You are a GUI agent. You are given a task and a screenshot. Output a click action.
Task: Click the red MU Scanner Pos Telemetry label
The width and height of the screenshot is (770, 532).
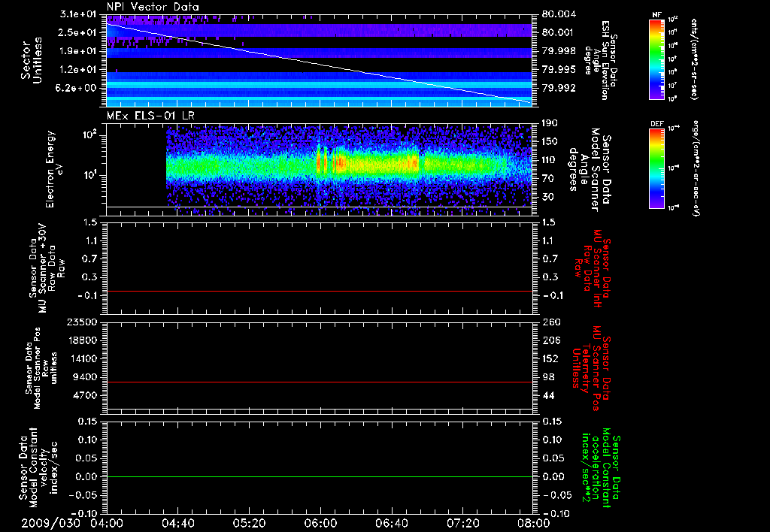(x=591, y=368)
